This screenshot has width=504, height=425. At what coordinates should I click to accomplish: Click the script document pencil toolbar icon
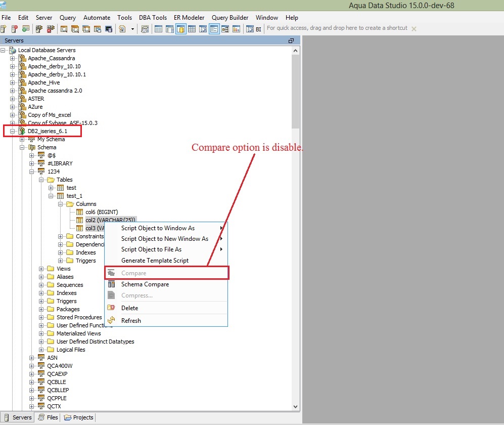pos(122,29)
